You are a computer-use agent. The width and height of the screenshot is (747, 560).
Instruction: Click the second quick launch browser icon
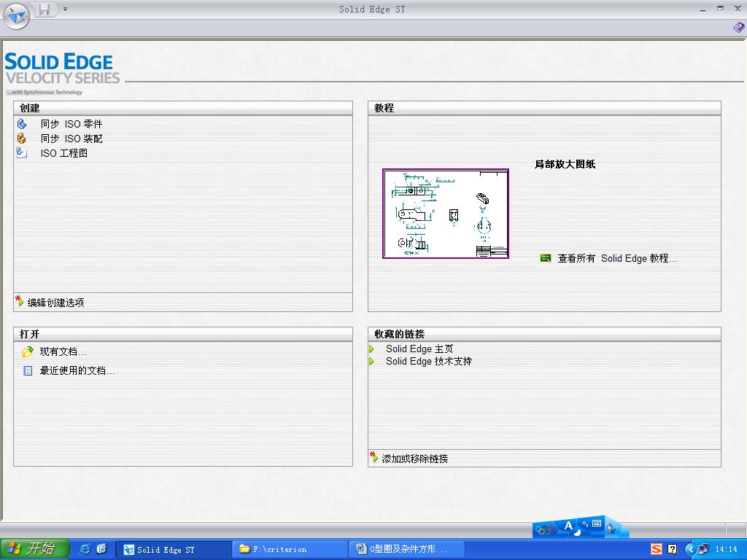101,549
